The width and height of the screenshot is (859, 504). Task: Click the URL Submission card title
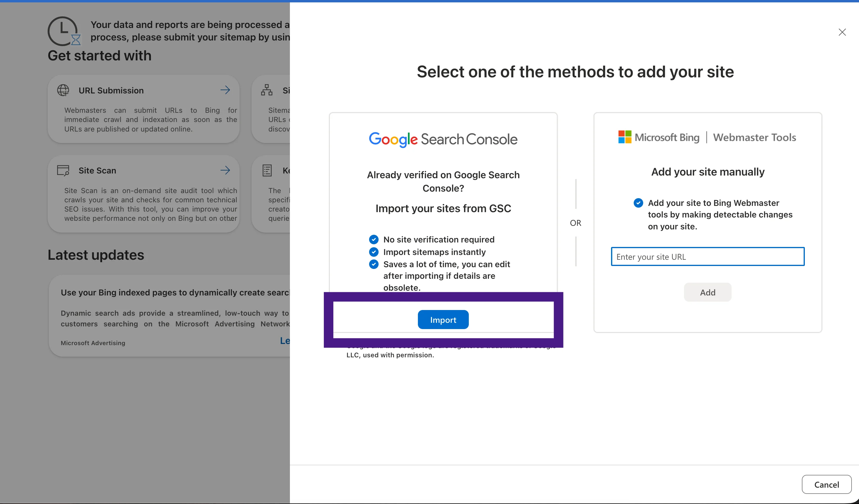click(111, 90)
